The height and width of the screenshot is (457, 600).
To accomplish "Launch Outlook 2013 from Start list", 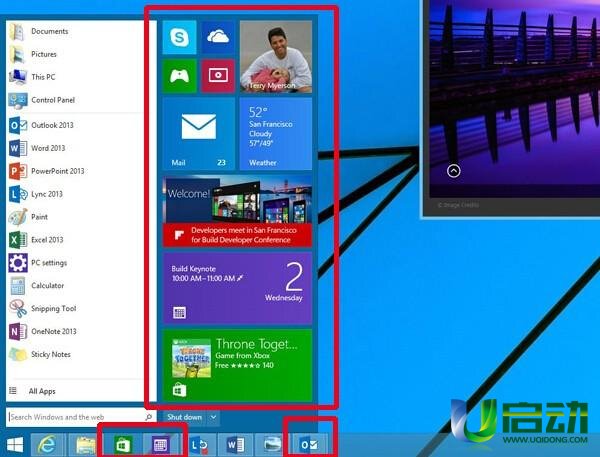I will 41,126.
